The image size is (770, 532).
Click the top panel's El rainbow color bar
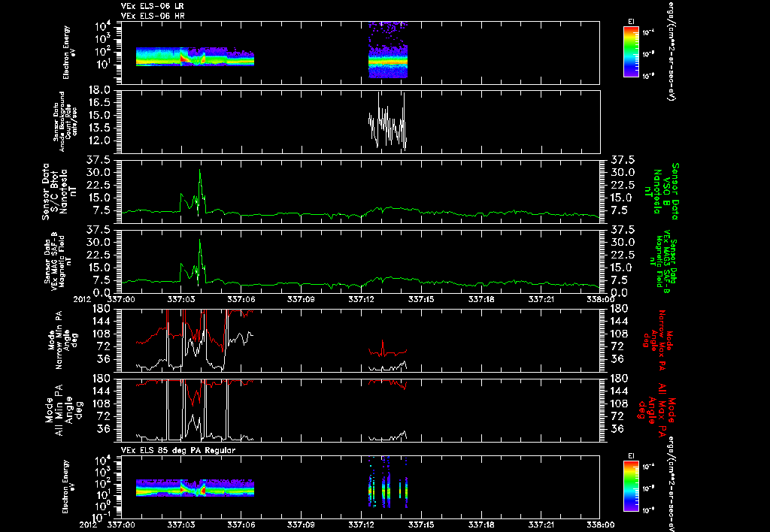631,52
